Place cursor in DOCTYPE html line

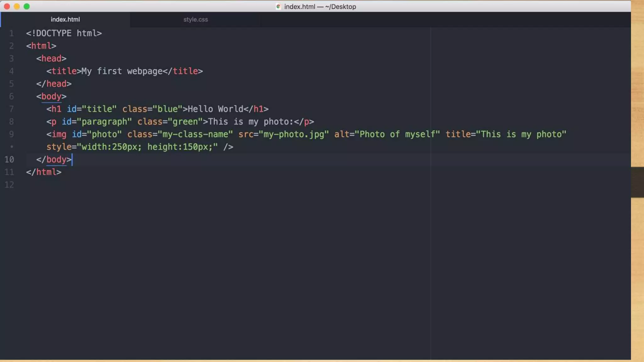tap(64, 33)
